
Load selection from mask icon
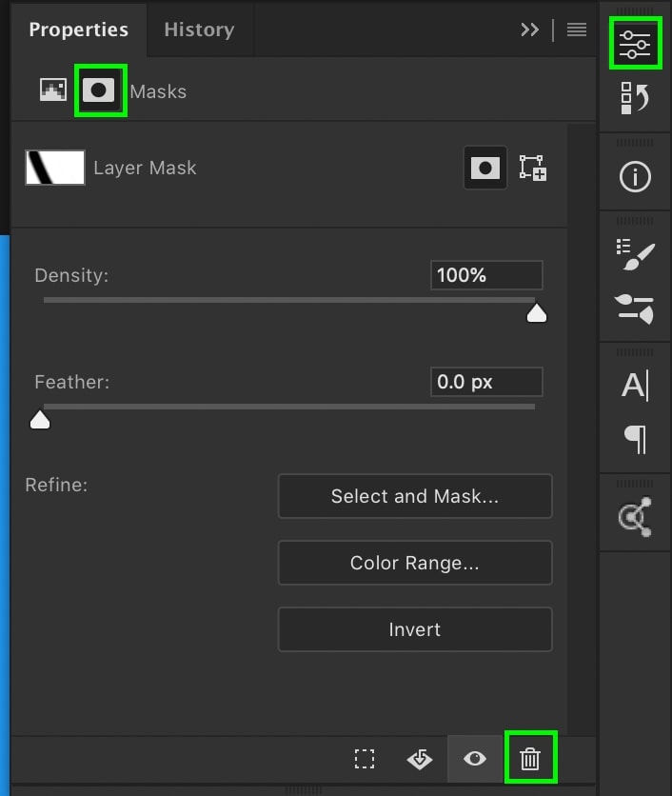[x=365, y=759]
